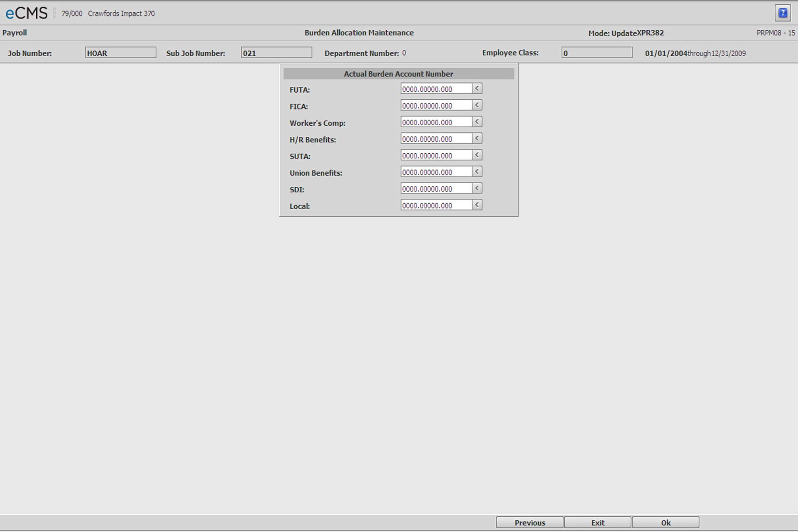Select the Job Number field showing HOAR
This screenshot has width=798, height=532.
tap(121, 52)
